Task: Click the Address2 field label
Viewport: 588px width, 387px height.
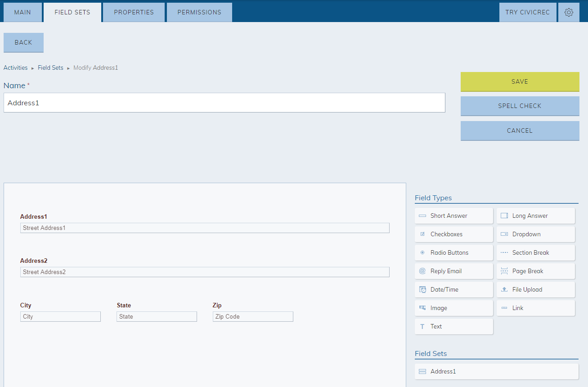Action: (34, 261)
